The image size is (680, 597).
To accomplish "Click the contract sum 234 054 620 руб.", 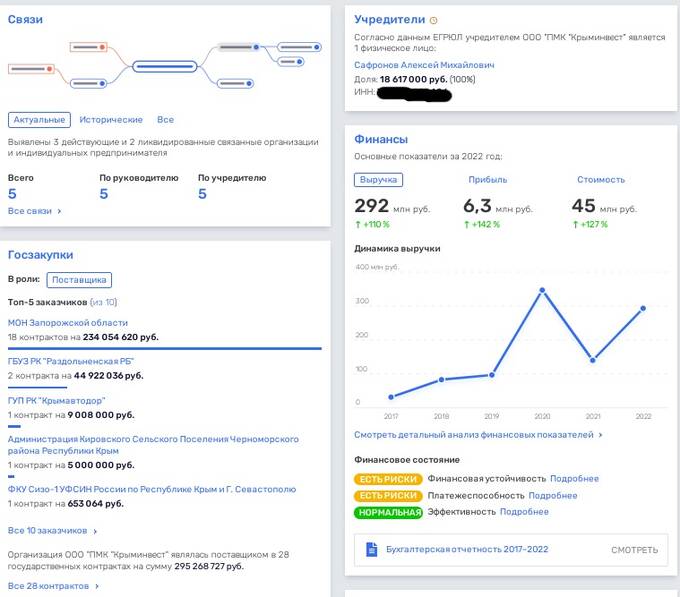I will click(x=121, y=337).
